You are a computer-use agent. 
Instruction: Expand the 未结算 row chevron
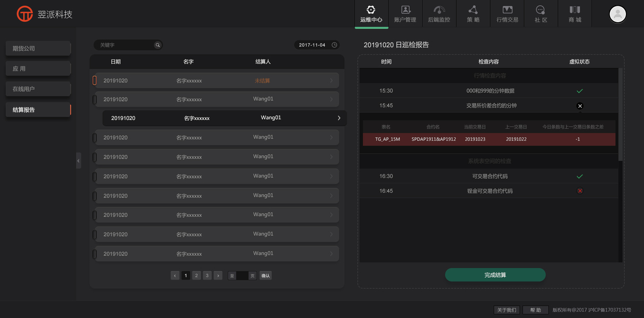click(332, 81)
